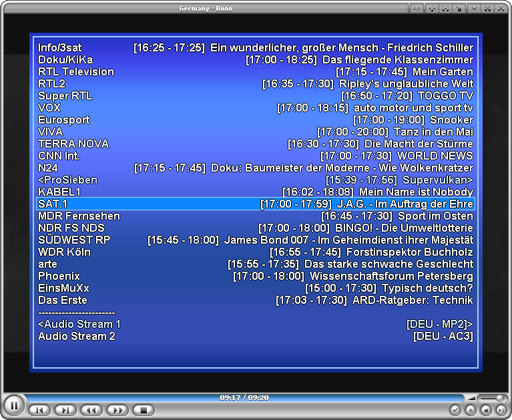Viewport: 512px width, 420px height.
Task: Click the highlighted SAT.1 channel row
Action: 256,204
